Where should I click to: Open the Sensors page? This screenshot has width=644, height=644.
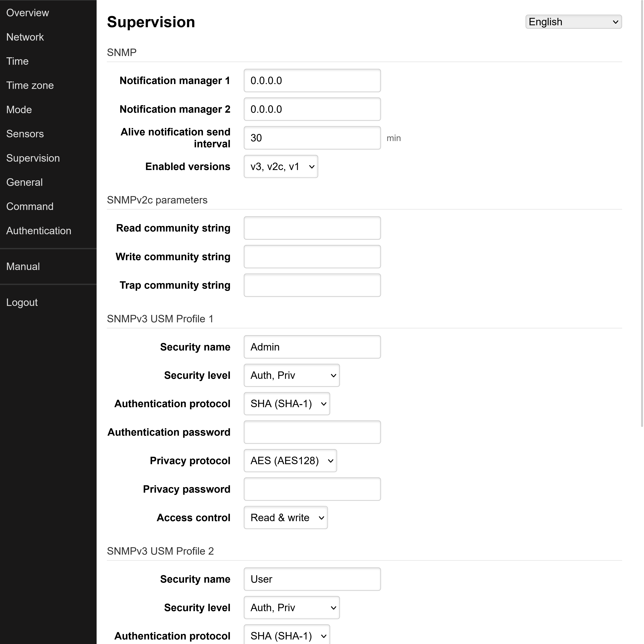tap(25, 134)
